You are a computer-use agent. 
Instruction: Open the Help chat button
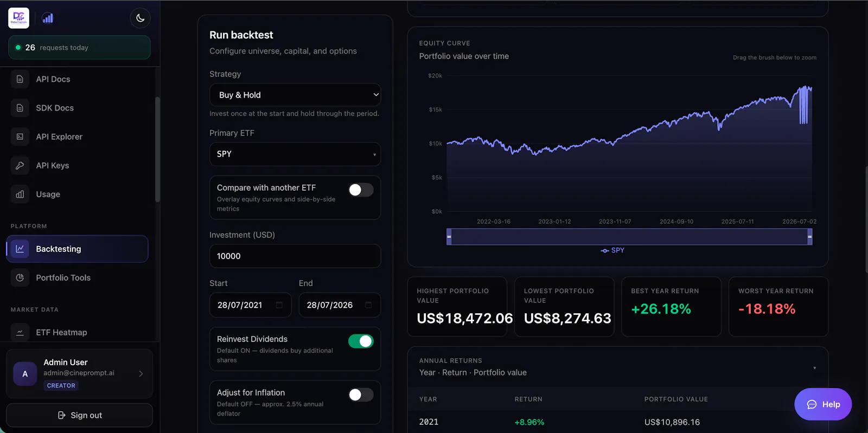tap(823, 404)
